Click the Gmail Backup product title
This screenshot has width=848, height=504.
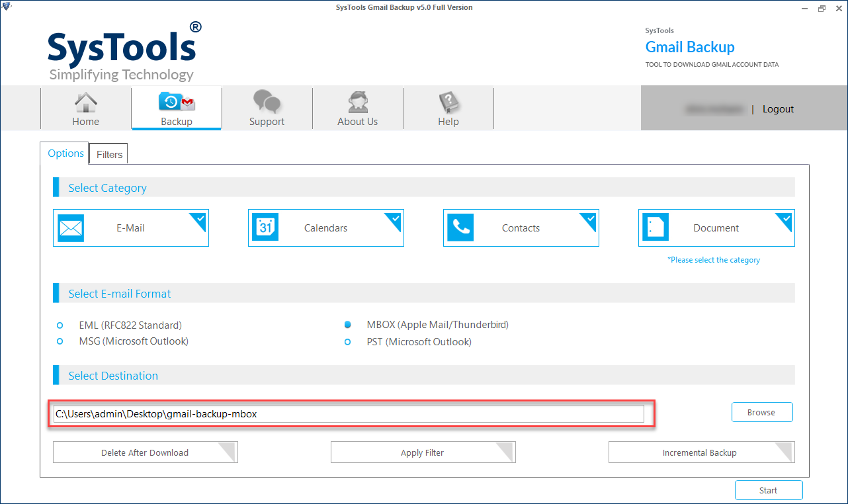tap(690, 47)
